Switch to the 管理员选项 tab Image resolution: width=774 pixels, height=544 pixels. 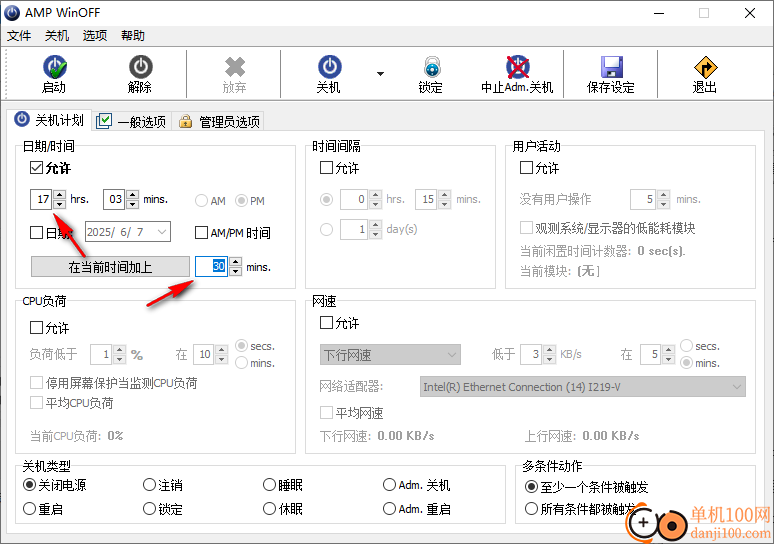click(x=219, y=121)
